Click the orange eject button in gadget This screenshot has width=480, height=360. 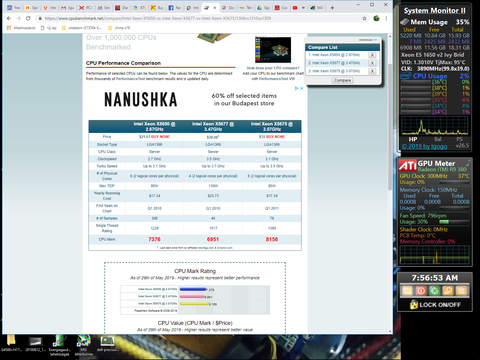(x=461, y=291)
